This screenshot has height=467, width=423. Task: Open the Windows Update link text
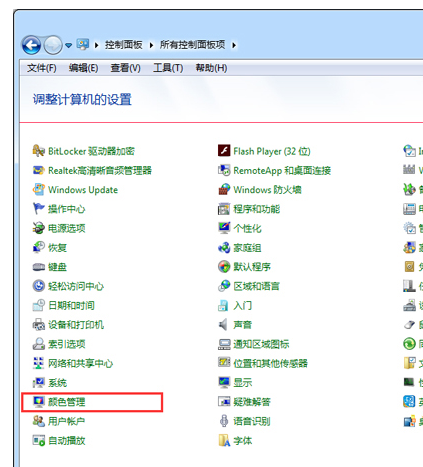tap(83, 190)
